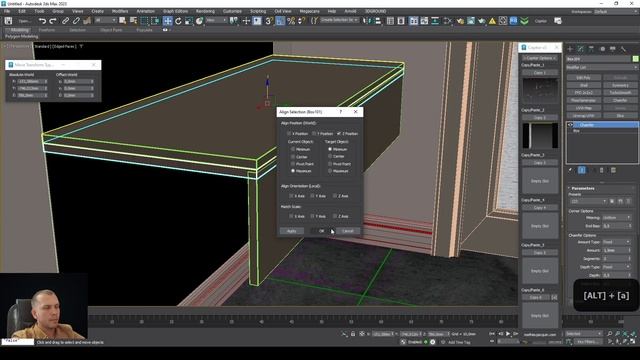
Task: Activate the Select and Rotate tool
Action: [x=178, y=21]
